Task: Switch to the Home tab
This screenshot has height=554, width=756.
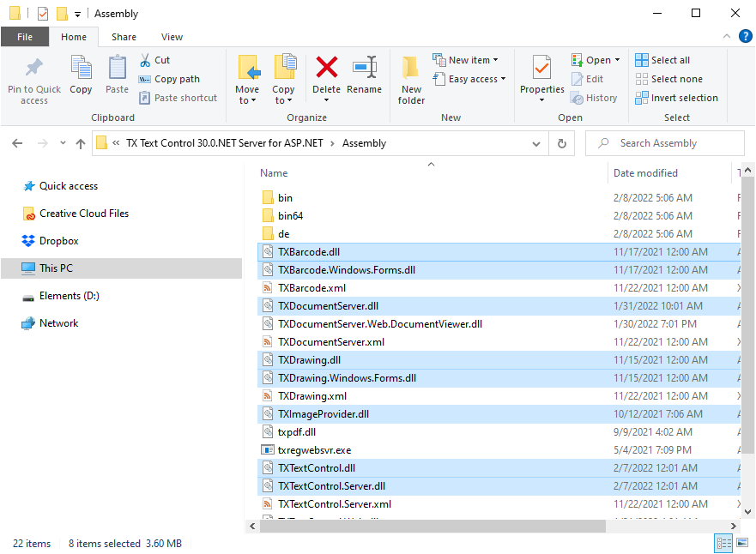Action: pyautogui.click(x=74, y=37)
